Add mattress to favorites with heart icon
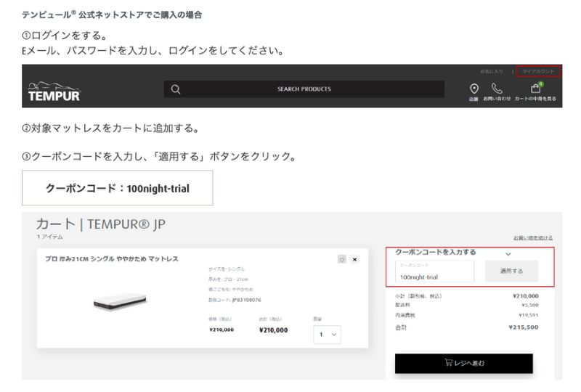 pyautogui.click(x=341, y=259)
